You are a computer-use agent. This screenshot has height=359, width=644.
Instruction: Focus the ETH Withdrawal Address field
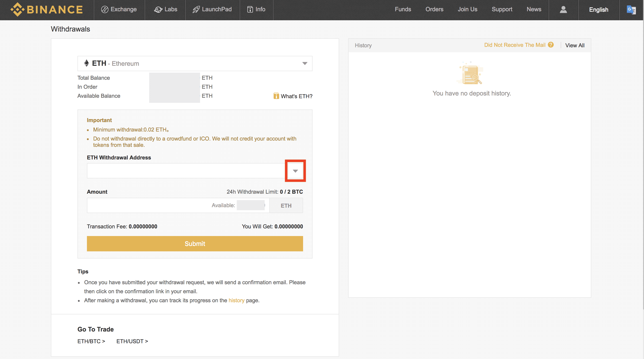pos(185,171)
